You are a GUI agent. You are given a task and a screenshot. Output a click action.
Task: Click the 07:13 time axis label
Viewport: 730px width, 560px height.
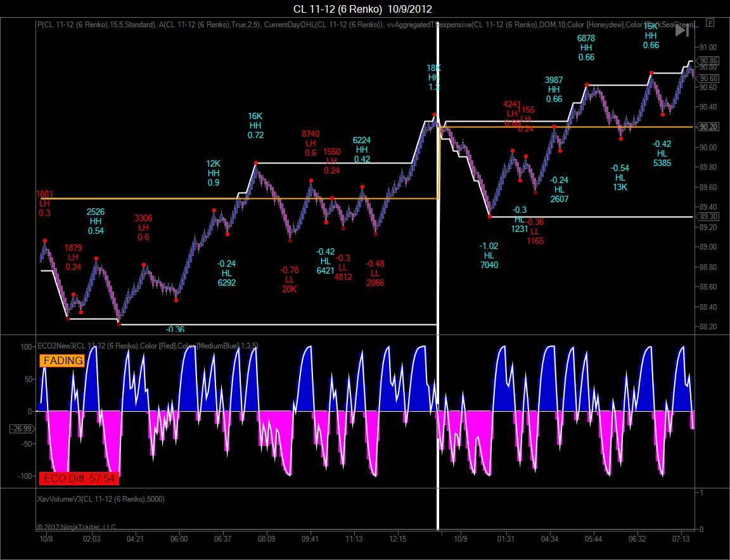(x=681, y=539)
